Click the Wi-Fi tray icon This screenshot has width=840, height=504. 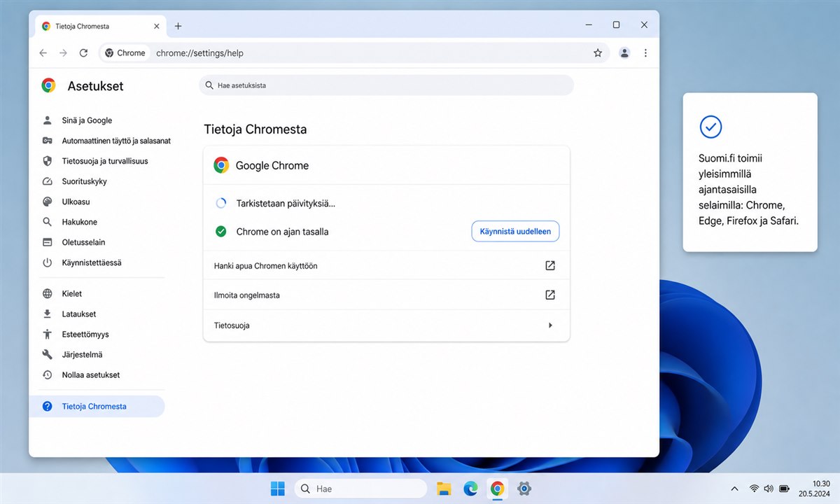(754, 489)
